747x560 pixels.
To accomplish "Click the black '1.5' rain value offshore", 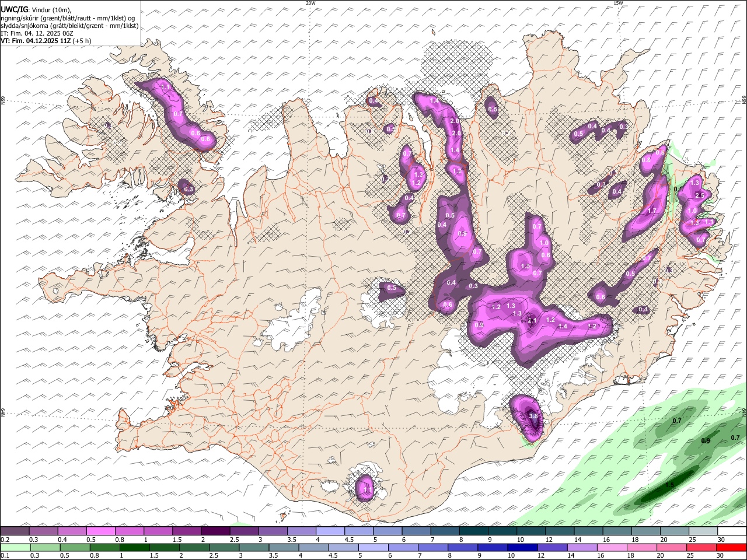I will click(x=670, y=485).
